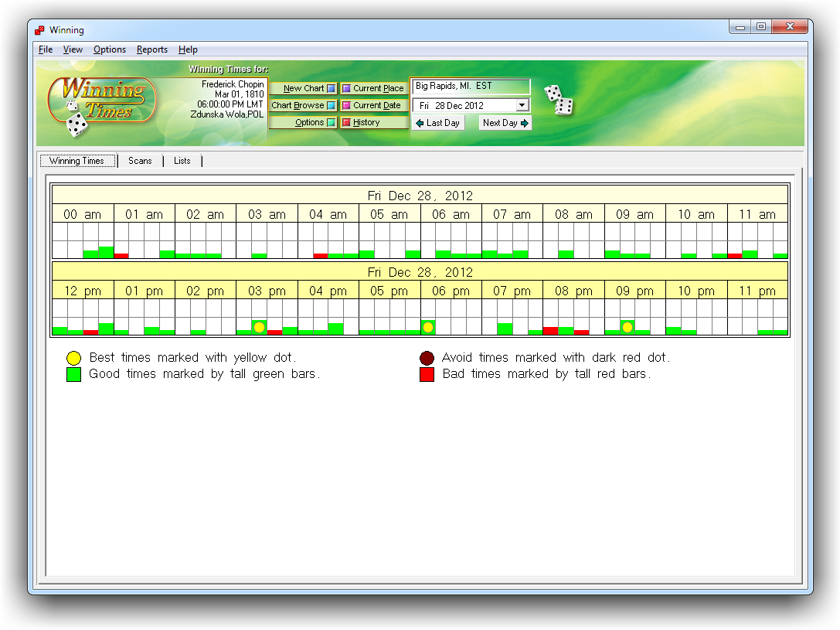Switch to the Scans tab

(140, 161)
